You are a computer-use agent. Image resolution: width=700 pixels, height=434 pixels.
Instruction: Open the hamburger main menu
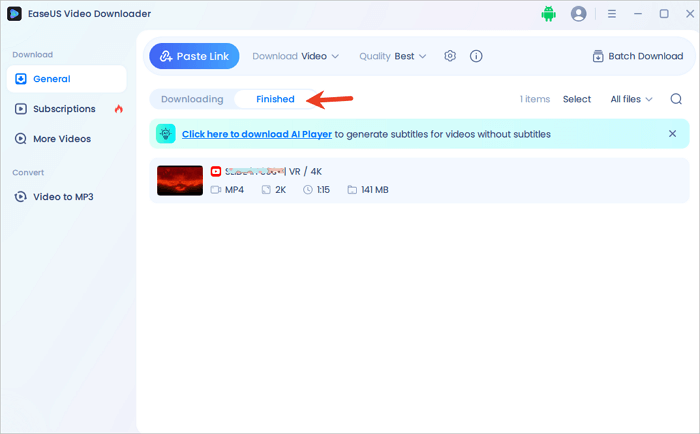[608, 14]
